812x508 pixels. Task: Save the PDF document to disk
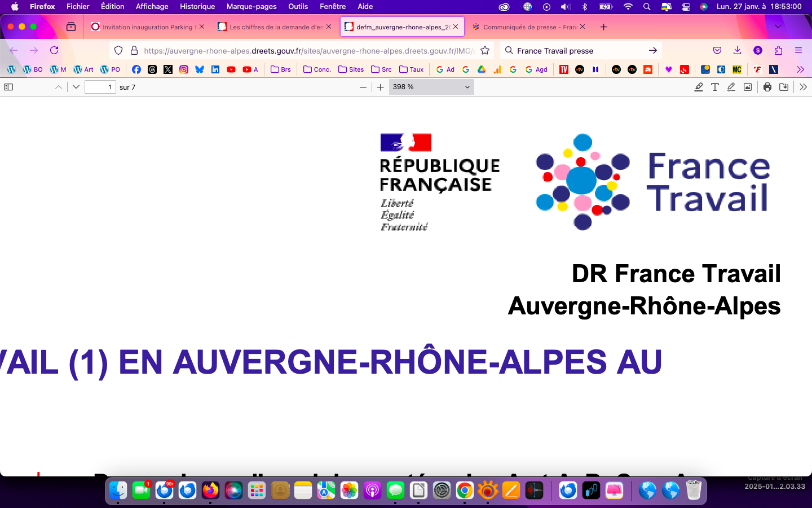784,87
